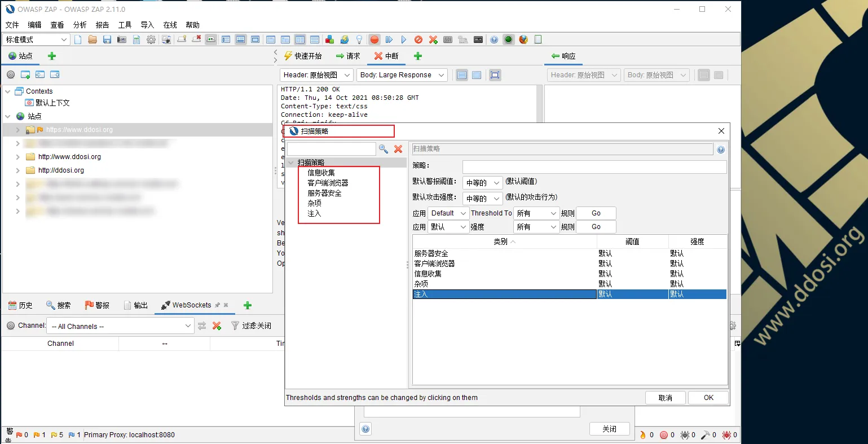Add a custom HTTP breakpoint
The image size is (868, 444).
(x=433, y=39)
